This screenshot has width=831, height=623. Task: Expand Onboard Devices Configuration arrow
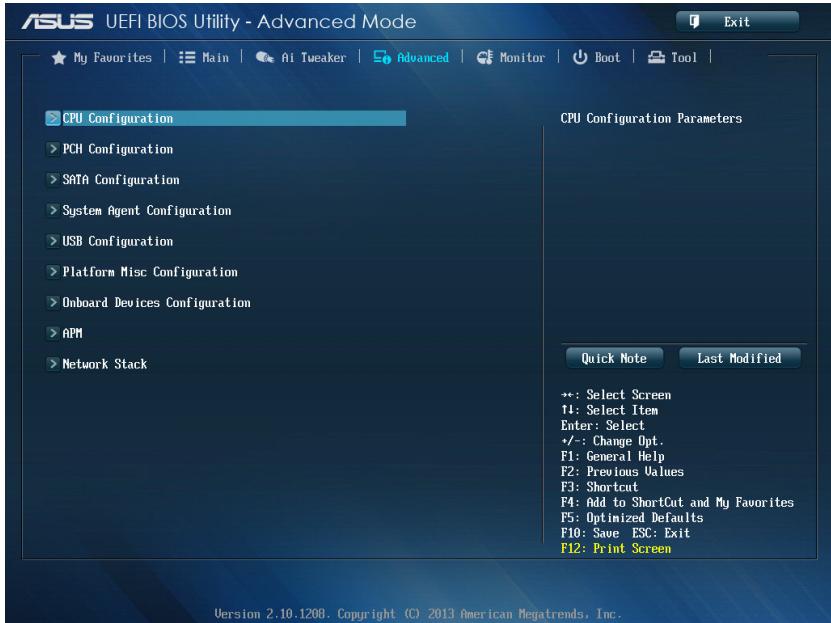coord(52,302)
